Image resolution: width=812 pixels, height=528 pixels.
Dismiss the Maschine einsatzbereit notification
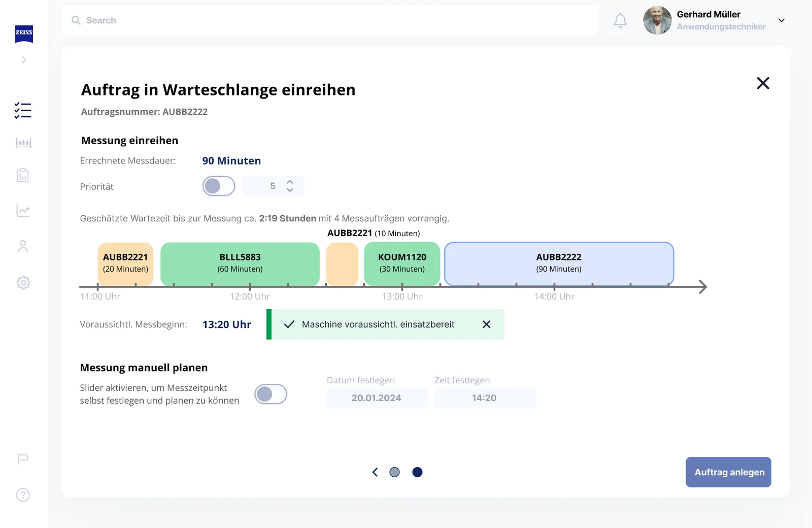(486, 324)
